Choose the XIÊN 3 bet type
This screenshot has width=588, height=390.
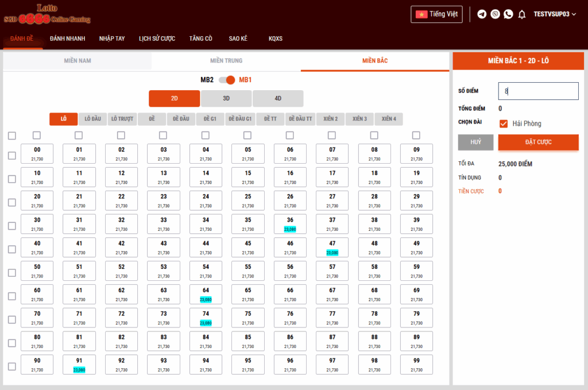(x=359, y=119)
